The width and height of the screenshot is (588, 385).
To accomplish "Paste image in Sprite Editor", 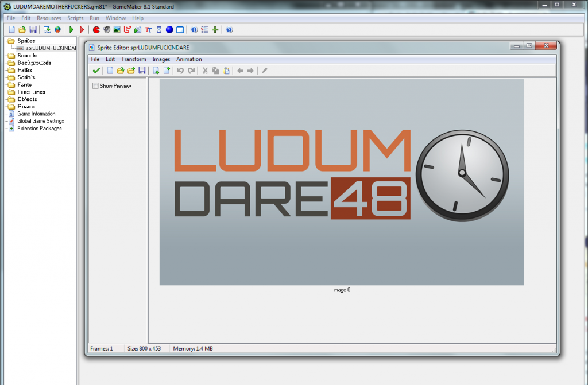I will [226, 71].
